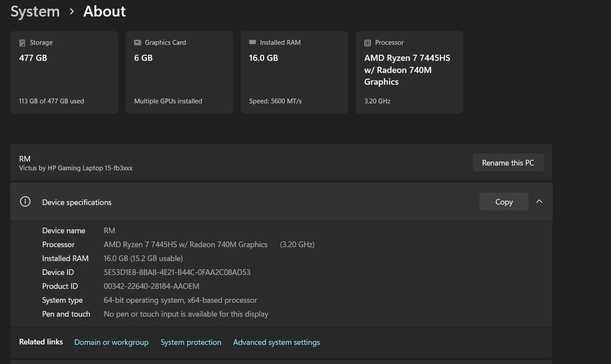611x364 pixels.
Task: Click the info icon beside Device specifications
Action: pos(25,202)
